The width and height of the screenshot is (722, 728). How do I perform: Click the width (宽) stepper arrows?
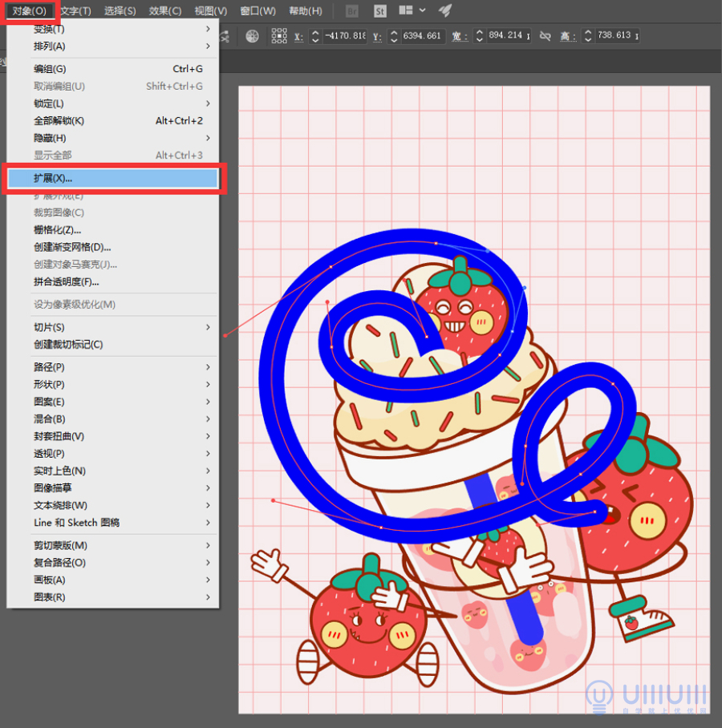click(x=480, y=36)
